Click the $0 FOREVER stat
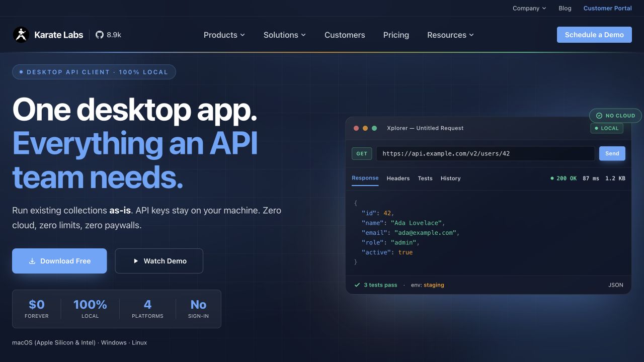The image size is (644, 362). [x=37, y=309]
